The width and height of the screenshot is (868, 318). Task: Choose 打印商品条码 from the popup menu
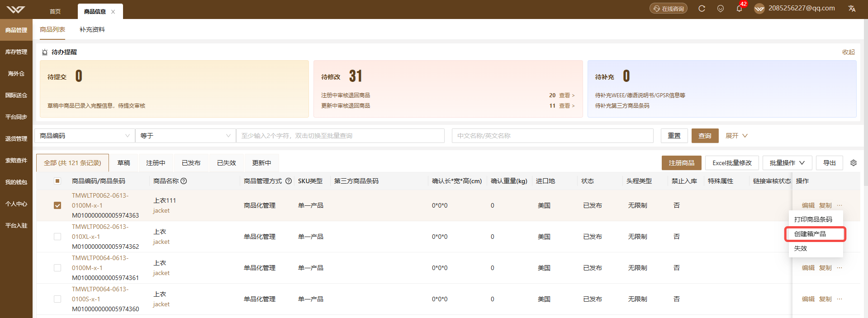[x=816, y=219]
